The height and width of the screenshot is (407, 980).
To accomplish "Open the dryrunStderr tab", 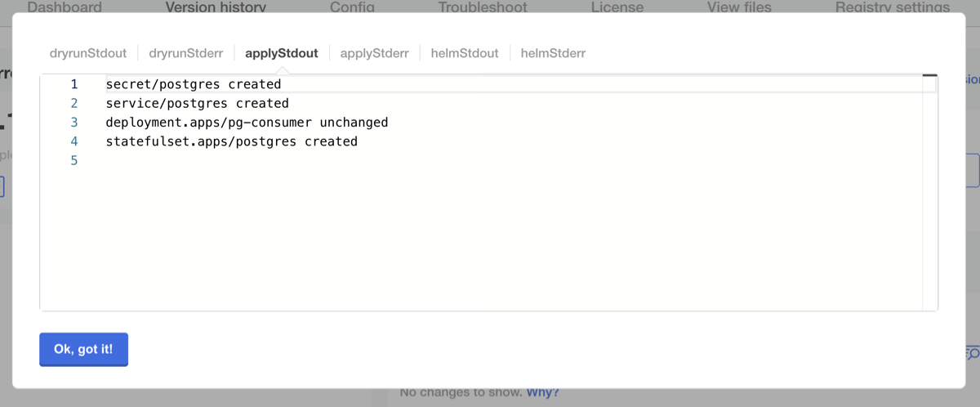I will (186, 54).
